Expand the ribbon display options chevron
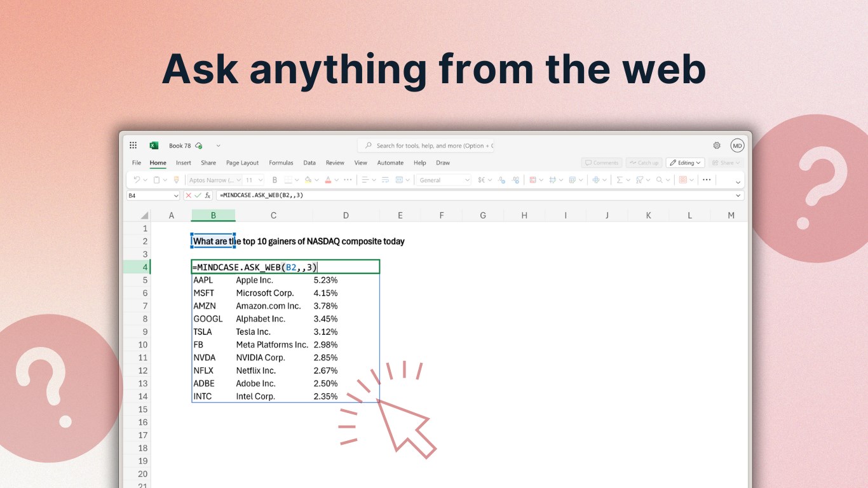The width and height of the screenshot is (868, 488). pos(738,182)
